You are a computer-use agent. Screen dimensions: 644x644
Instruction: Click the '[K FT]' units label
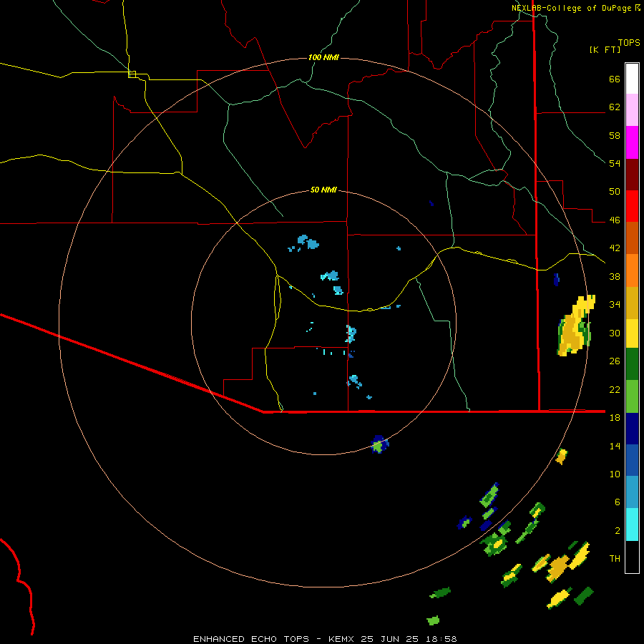[605, 50]
